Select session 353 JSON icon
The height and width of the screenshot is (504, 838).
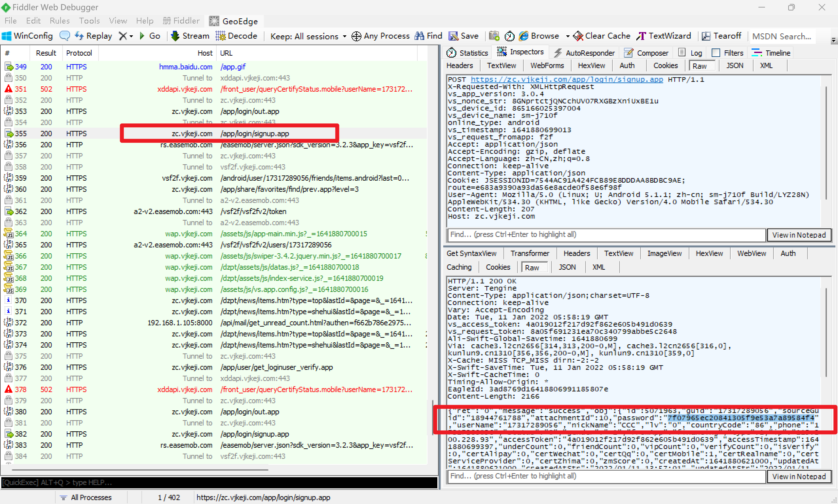tap(8, 111)
